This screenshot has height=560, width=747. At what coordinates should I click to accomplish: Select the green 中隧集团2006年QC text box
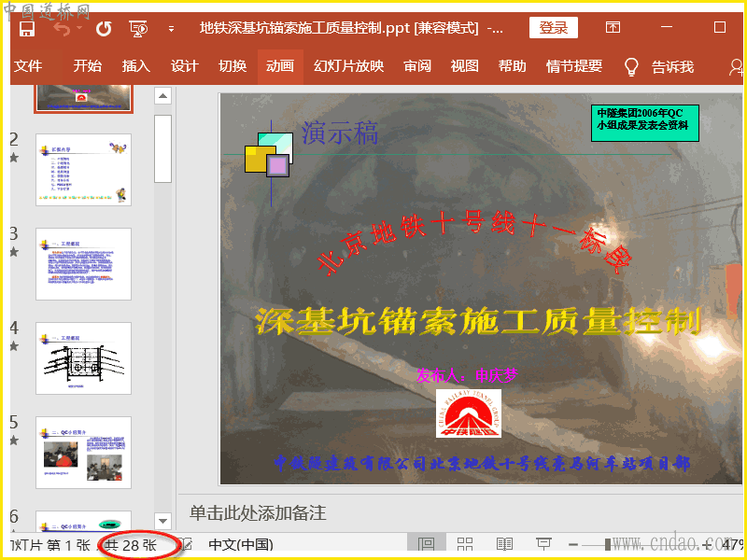coord(645,123)
